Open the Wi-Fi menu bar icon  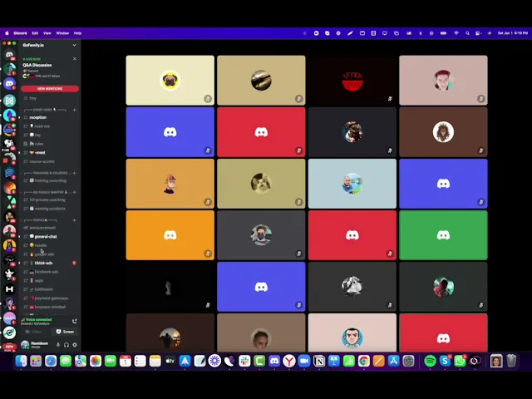coord(456,33)
